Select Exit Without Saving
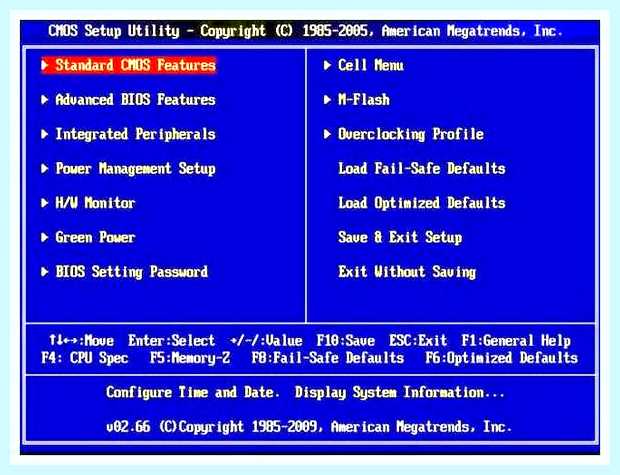 click(407, 272)
